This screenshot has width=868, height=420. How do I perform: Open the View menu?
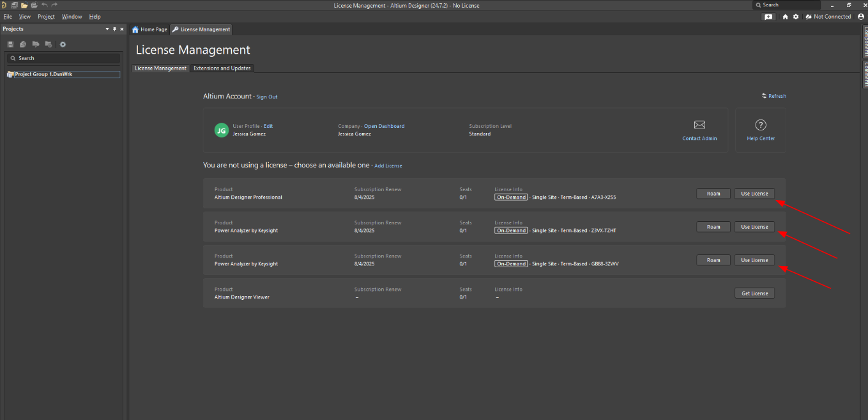[x=25, y=17]
